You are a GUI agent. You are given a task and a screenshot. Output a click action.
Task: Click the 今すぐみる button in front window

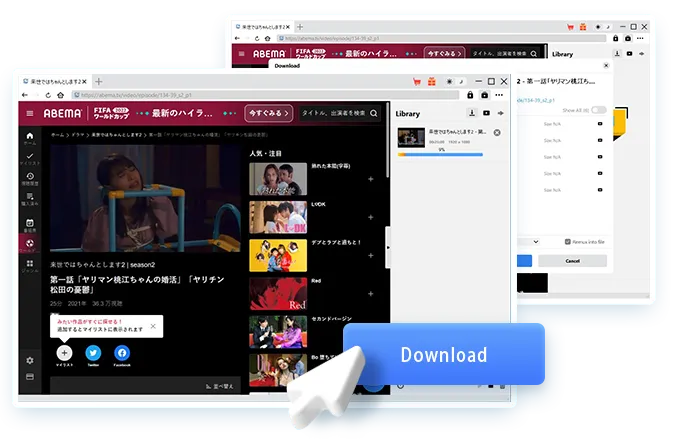click(269, 113)
